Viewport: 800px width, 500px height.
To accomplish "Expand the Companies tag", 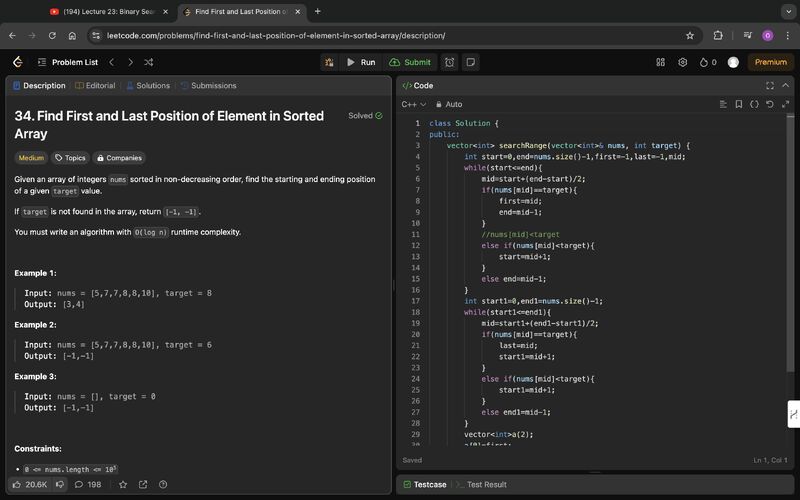I will tap(119, 158).
